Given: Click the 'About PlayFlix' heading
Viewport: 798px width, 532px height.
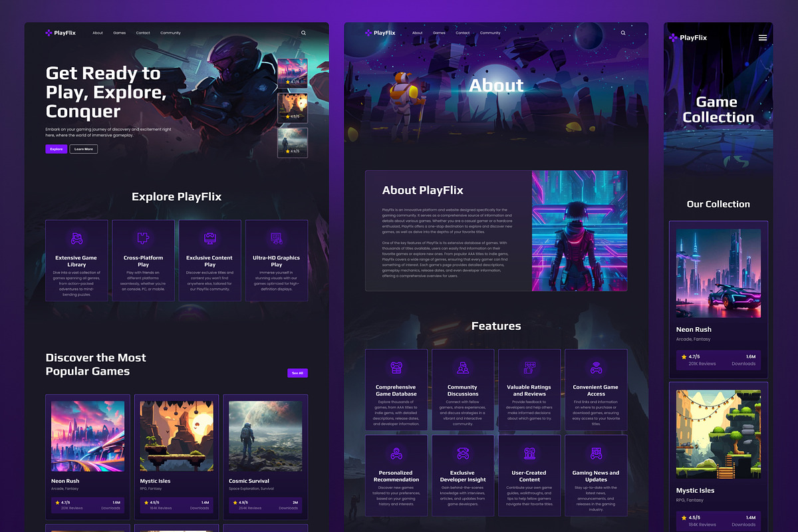Looking at the screenshot, I should pos(423,190).
